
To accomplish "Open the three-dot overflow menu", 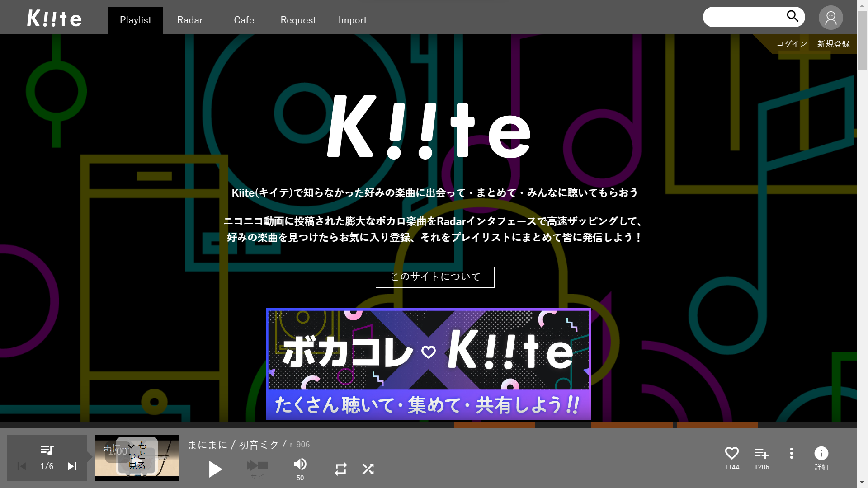I will [x=791, y=453].
